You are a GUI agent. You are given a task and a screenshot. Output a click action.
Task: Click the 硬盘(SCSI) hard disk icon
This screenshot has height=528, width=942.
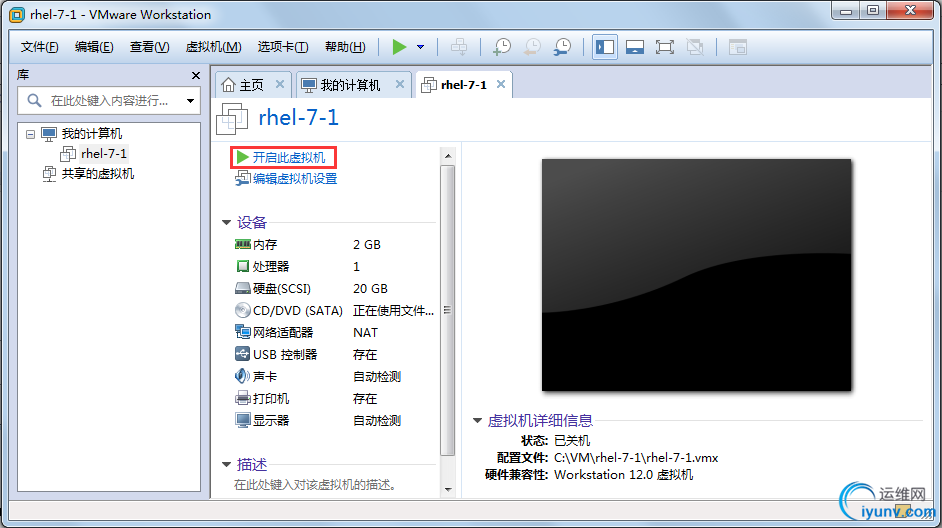[x=243, y=288]
